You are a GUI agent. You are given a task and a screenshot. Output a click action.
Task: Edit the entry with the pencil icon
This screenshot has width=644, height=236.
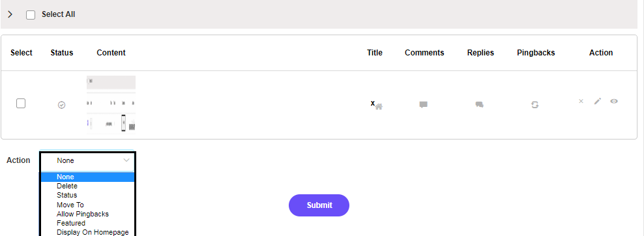click(598, 101)
